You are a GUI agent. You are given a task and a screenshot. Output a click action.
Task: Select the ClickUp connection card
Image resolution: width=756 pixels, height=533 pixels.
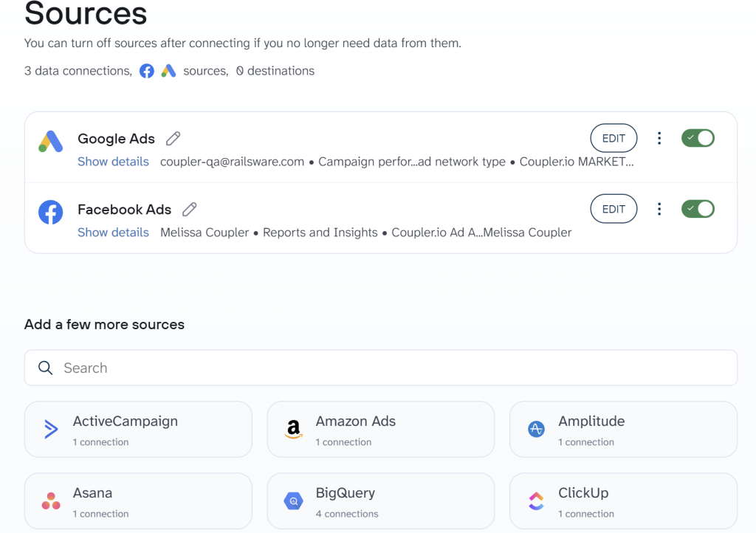(623, 501)
